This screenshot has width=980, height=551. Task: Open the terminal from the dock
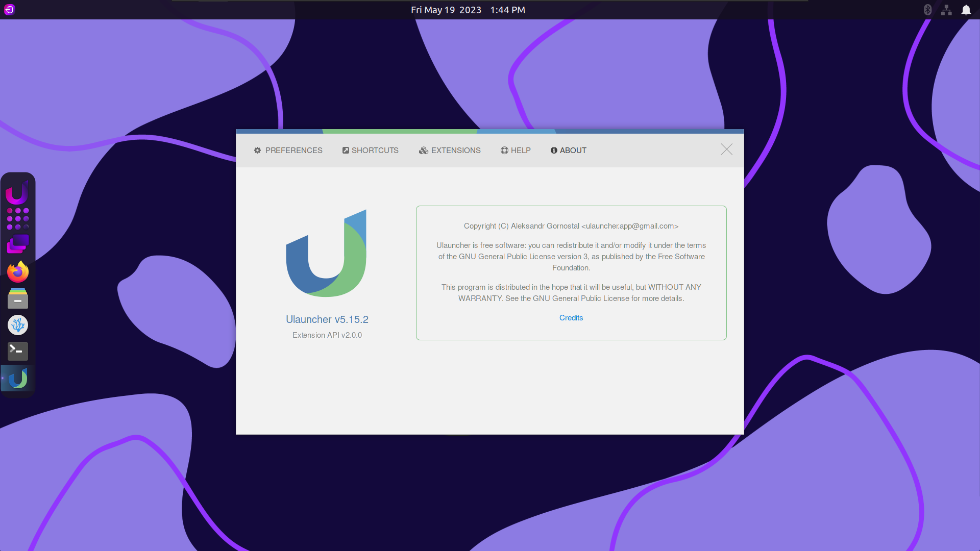pos(17,352)
